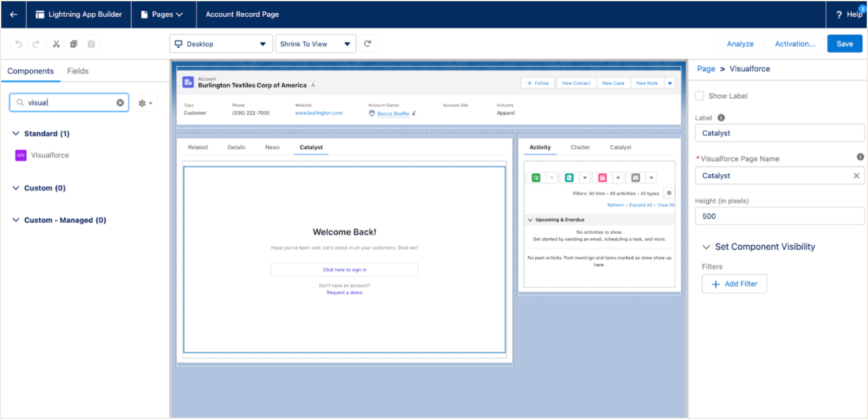Clear the Visualforce Page Name value

pos(857,176)
